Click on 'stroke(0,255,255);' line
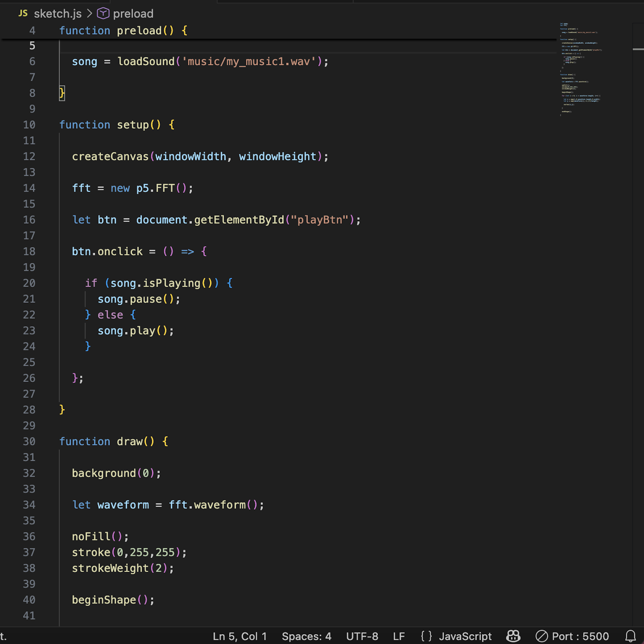The image size is (644, 644). [129, 552]
